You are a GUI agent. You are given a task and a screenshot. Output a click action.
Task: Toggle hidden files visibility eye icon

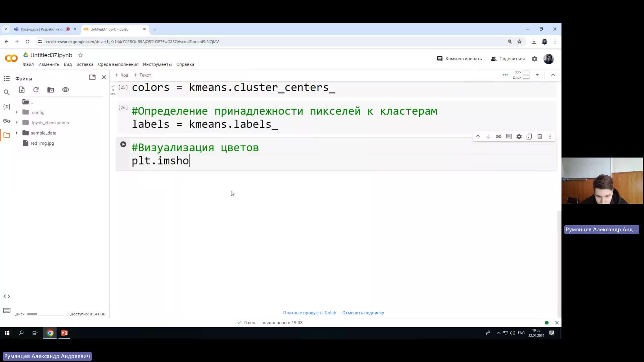coord(65,90)
